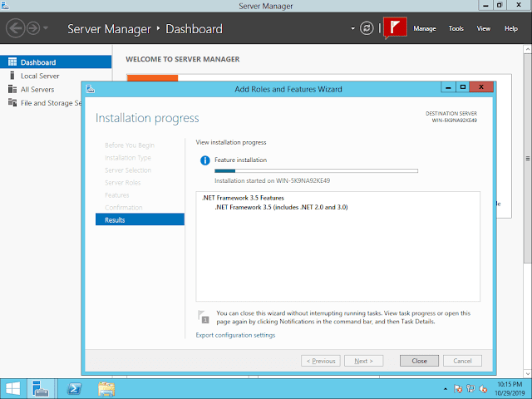Open Server Manager taskbar icon
Viewport: 532px width, 399px height.
click(x=41, y=389)
